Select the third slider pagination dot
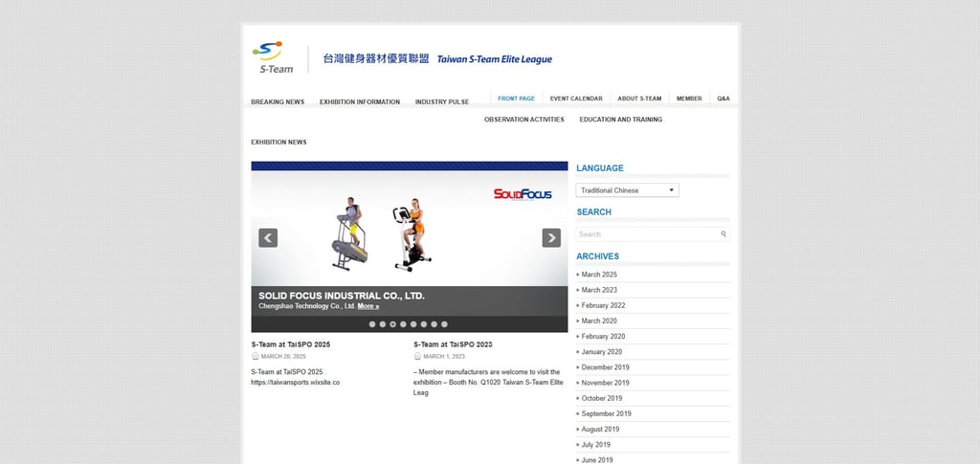Screen dimensions: 980x464 tap(393, 324)
